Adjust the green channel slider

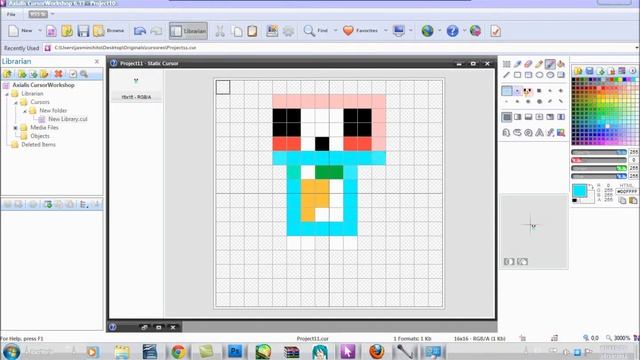tap(599, 168)
